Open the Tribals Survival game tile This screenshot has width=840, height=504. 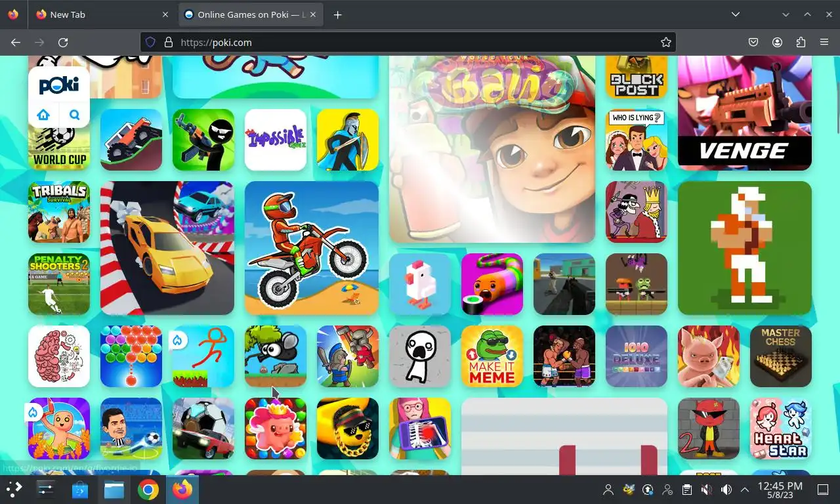[x=59, y=212]
